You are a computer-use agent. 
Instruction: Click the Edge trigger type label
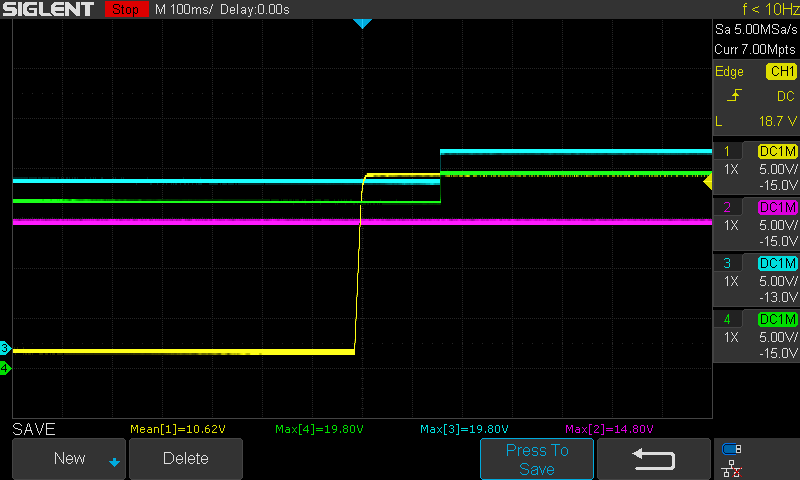coord(729,71)
